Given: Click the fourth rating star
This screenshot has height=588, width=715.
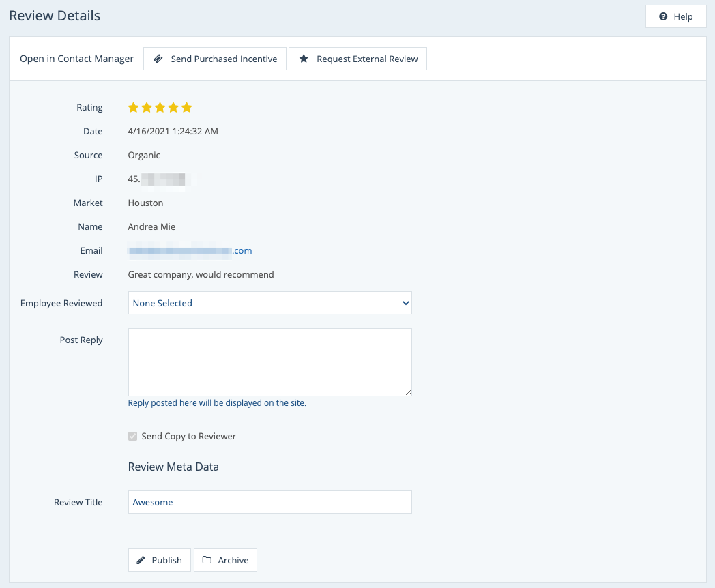Looking at the screenshot, I should coord(173,108).
